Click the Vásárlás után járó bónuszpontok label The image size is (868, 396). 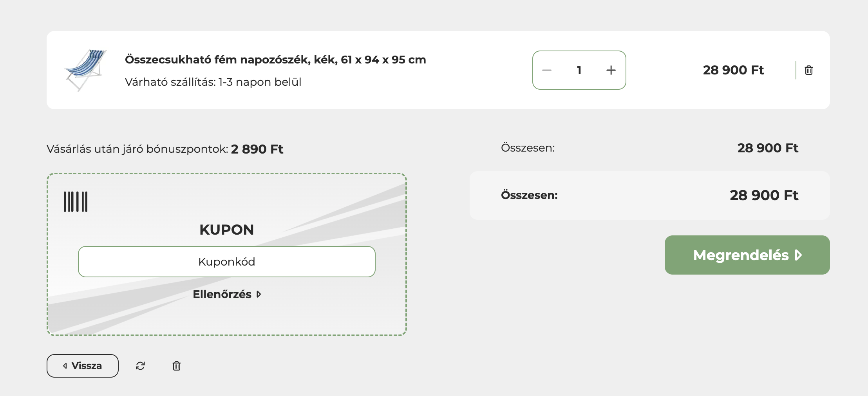tap(137, 149)
